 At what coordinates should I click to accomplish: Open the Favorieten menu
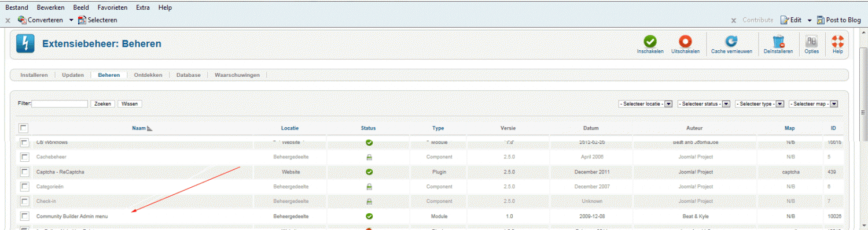(113, 8)
